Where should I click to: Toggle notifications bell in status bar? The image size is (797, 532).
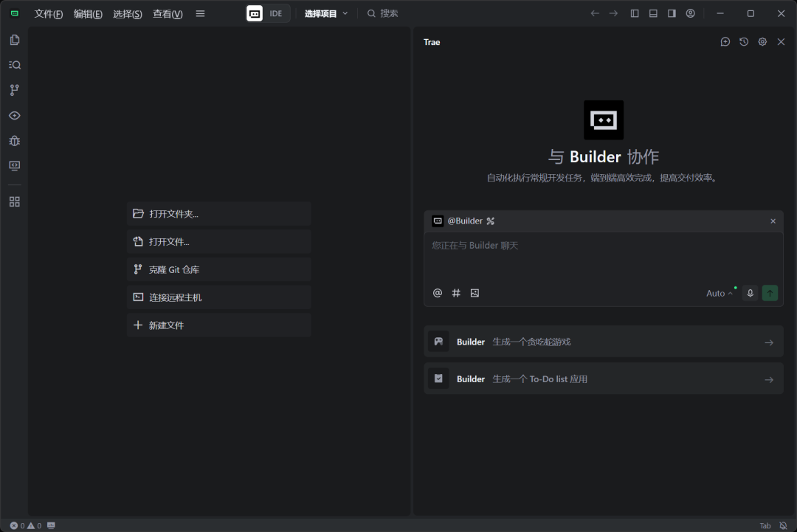783,526
